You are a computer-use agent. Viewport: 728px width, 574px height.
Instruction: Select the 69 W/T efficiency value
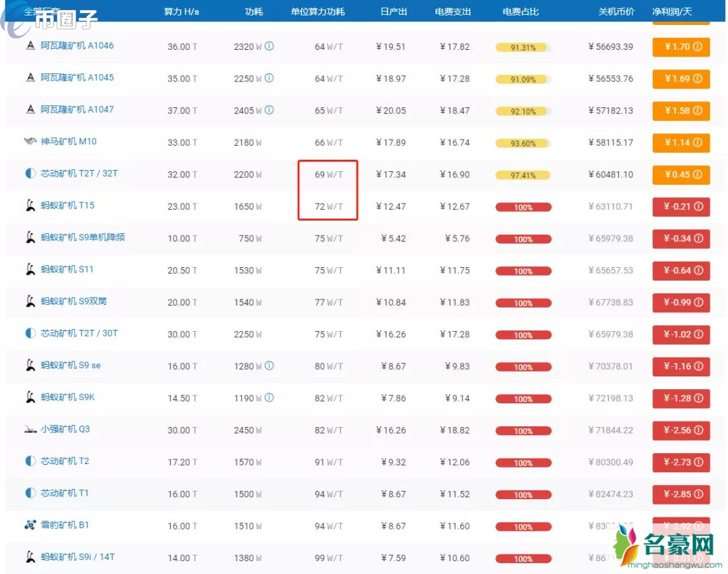click(x=329, y=175)
